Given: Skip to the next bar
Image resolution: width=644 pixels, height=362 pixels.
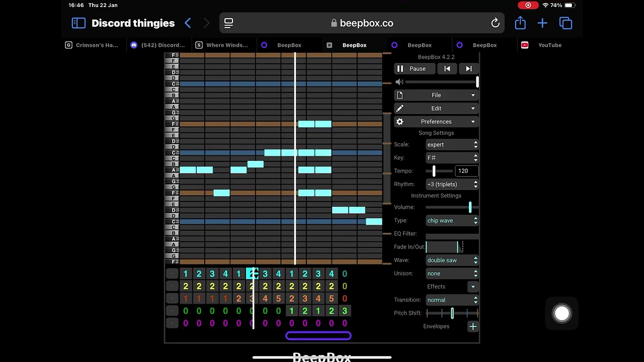Looking at the screenshot, I should [468, 69].
